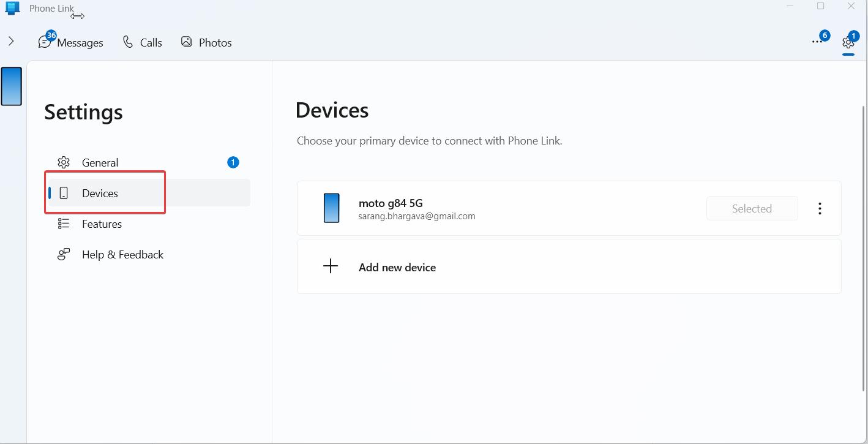Open General settings
The height and width of the screenshot is (444, 868).
tap(100, 162)
